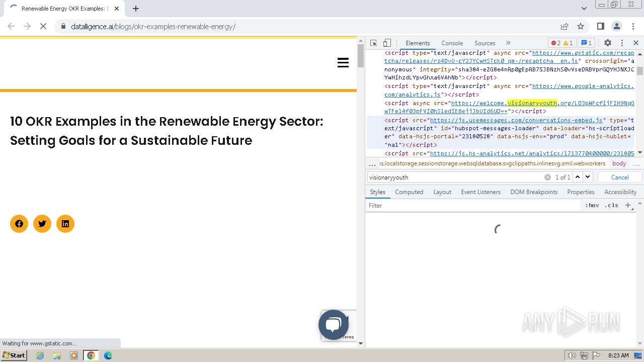Open the volume control in tray

pyautogui.click(x=572, y=355)
